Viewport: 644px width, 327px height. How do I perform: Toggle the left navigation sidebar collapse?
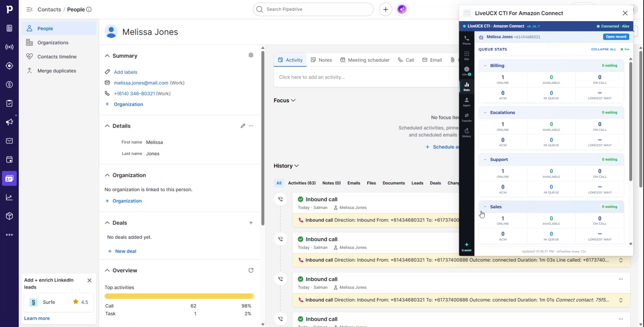pyautogui.click(x=30, y=9)
